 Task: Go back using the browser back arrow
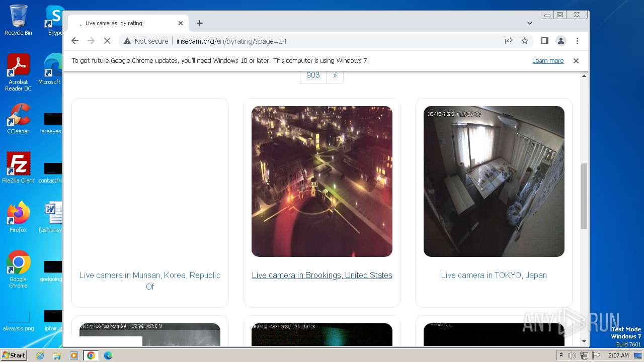click(75, 41)
